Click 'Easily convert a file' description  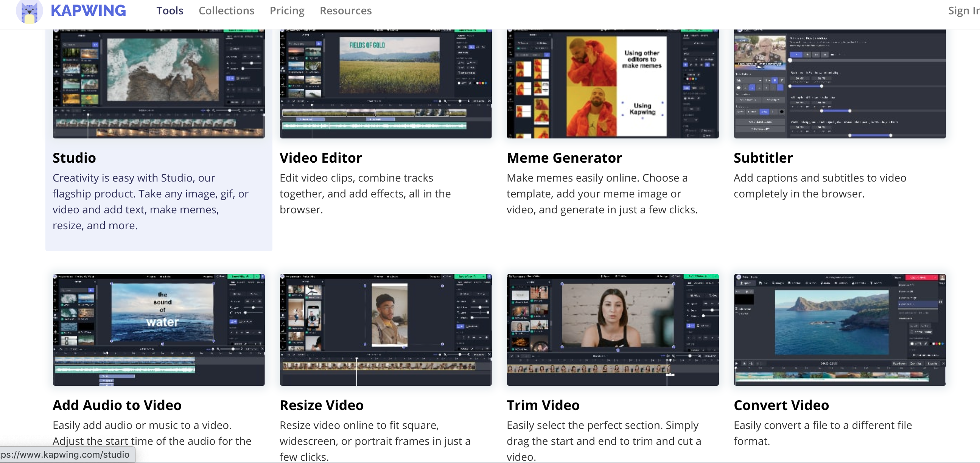(823, 433)
